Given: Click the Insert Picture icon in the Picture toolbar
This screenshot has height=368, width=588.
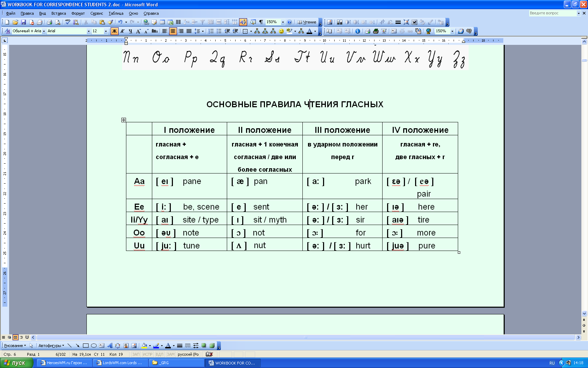Looking at the screenshot, I should click(x=329, y=22).
